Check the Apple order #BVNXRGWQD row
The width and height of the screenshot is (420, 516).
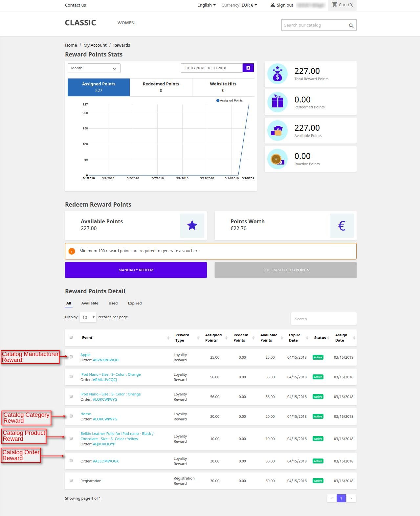click(x=71, y=357)
